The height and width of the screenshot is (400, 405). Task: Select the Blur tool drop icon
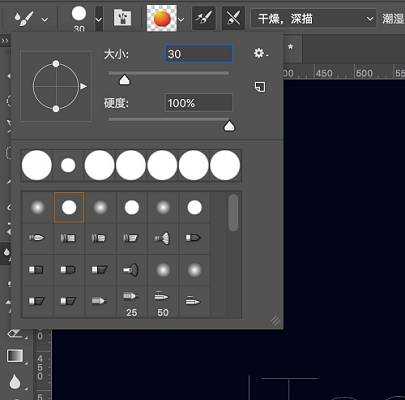(15, 382)
